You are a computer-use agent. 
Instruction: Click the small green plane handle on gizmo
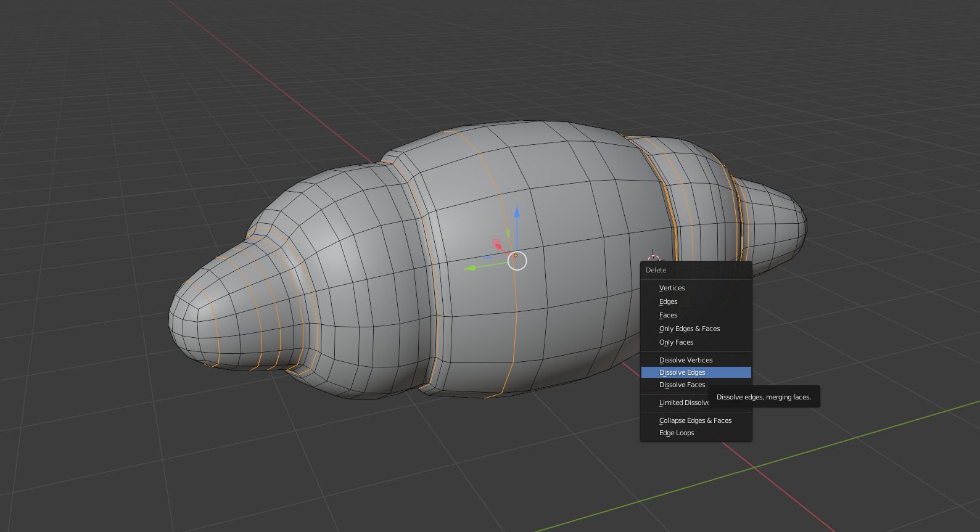[508, 233]
